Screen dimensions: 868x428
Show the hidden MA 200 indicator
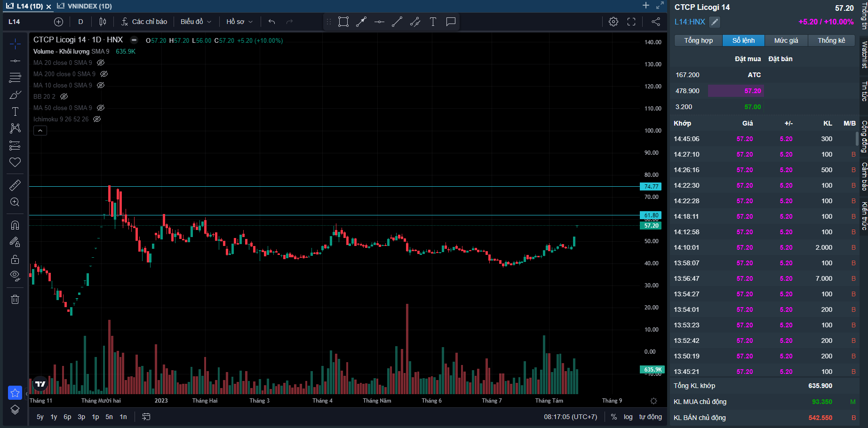pos(104,74)
